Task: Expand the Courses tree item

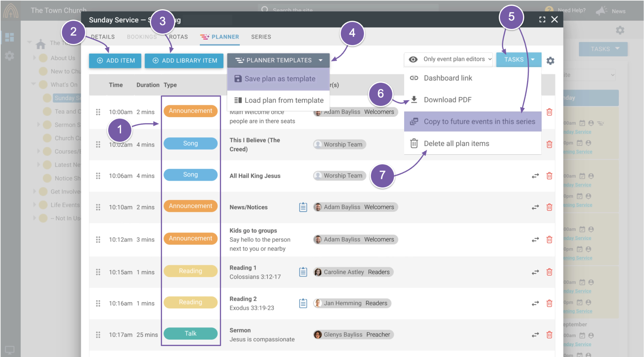Action: coord(39,151)
